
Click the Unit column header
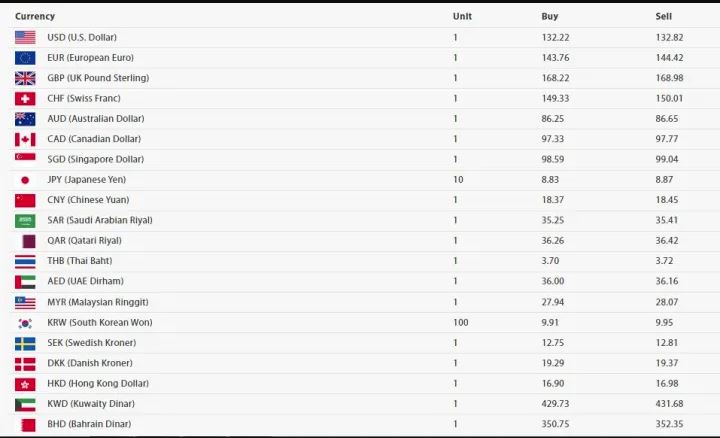462,16
